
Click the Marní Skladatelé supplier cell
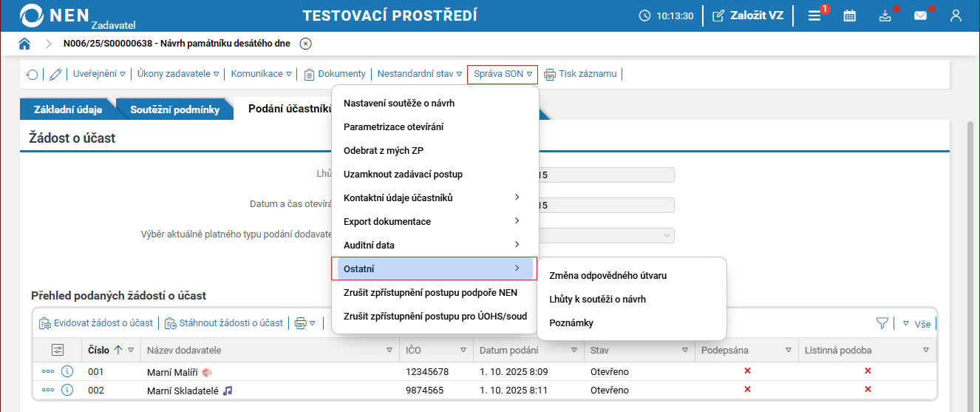point(270,390)
